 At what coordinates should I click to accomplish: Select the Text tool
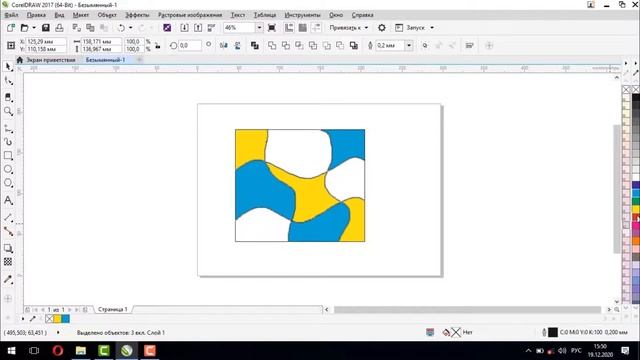click(x=8, y=200)
